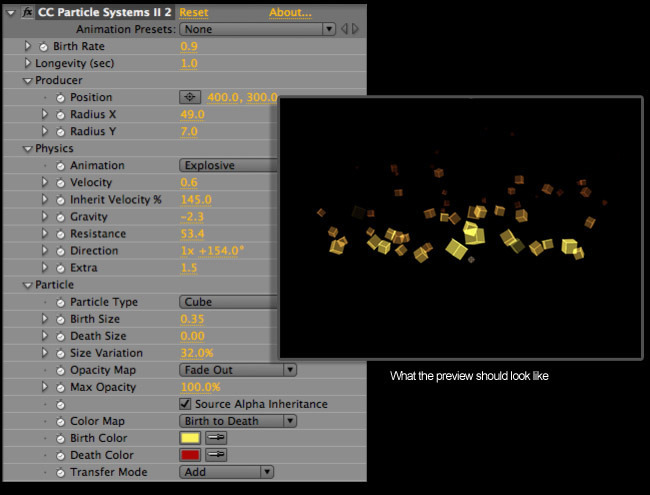Toggle Death Size stopwatch

pyautogui.click(x=60, y=336)
